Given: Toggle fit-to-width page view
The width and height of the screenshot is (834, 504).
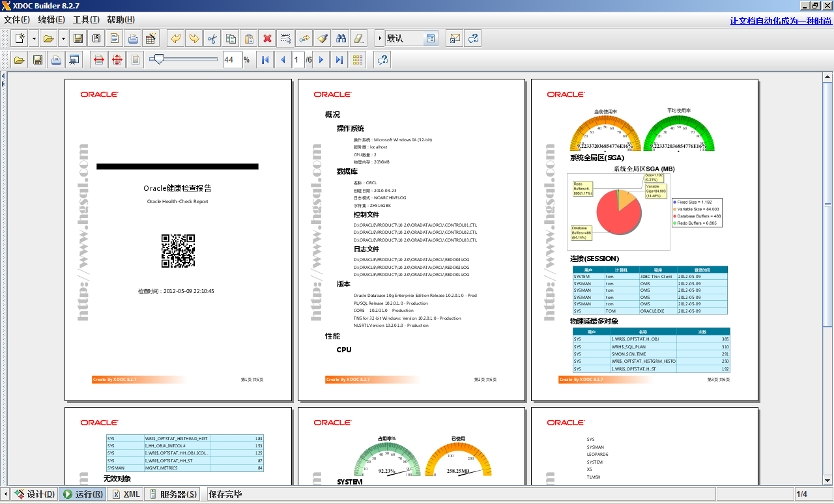Looking at the screenshot, I should pos(97,59).
